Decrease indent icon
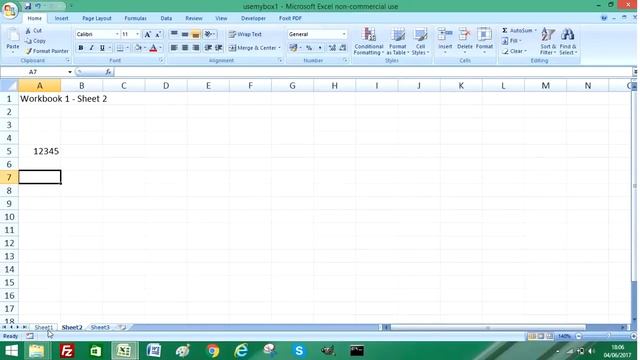The width and height of the screenshot is (640, 360). click(208, 48)
